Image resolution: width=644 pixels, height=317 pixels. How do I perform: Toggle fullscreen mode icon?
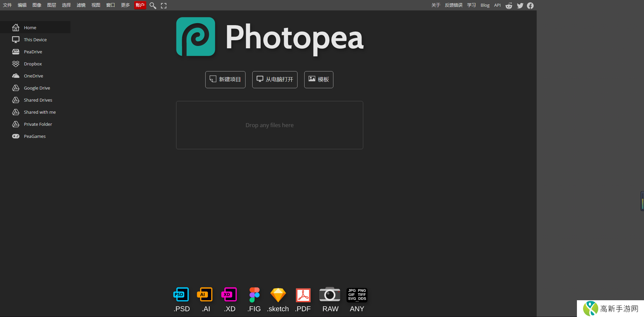[164, 5]
